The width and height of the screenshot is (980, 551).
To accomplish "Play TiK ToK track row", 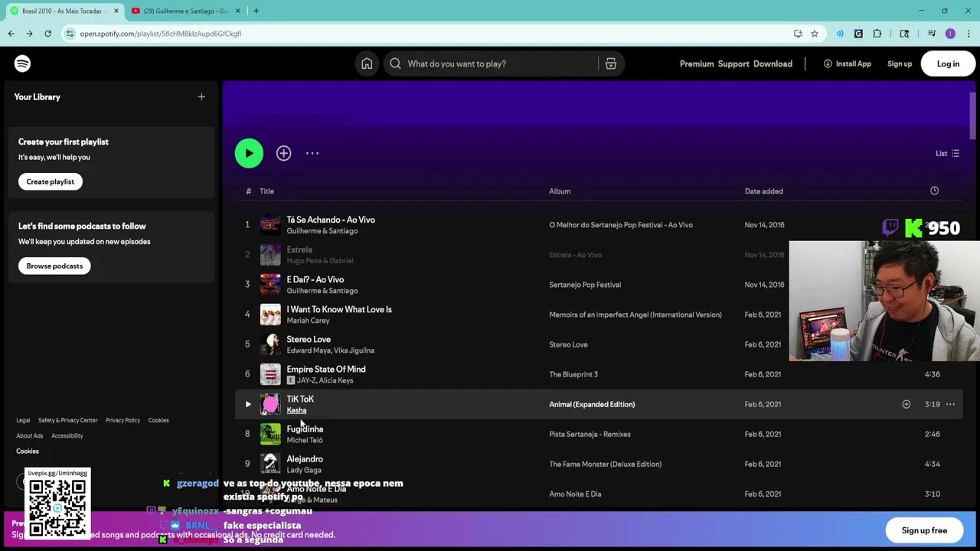I will tap(248, 404).
